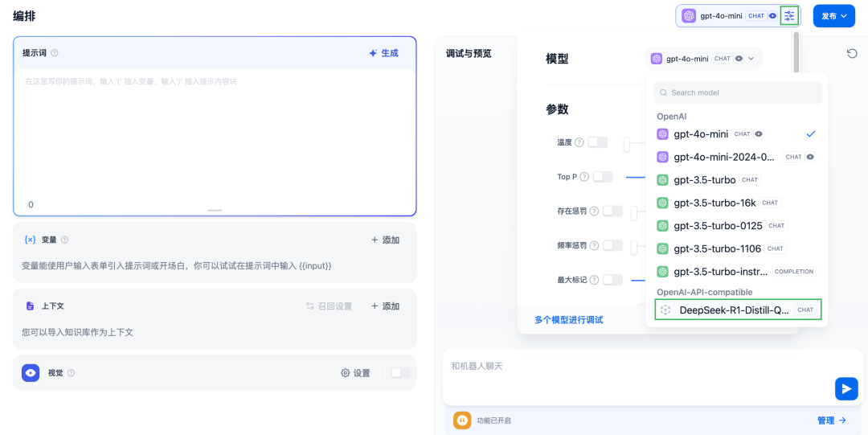This screenshot has width=868, height=435.
Task: Click the gpt-4o-mini model logo in header
Action: 689,15
